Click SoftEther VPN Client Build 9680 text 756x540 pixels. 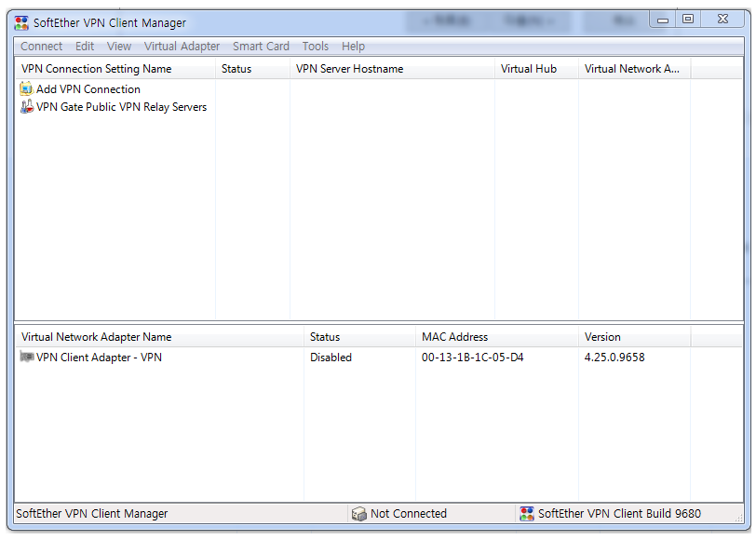click(619, 514)
